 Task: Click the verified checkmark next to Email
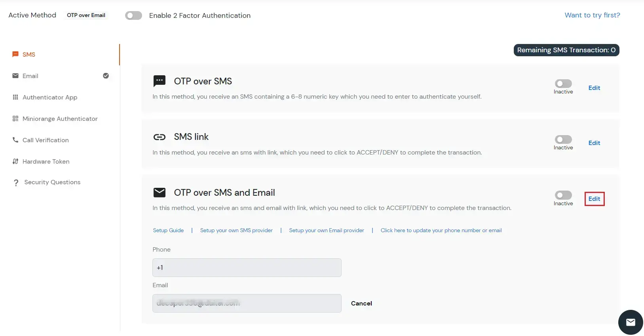tap(106, 76)
